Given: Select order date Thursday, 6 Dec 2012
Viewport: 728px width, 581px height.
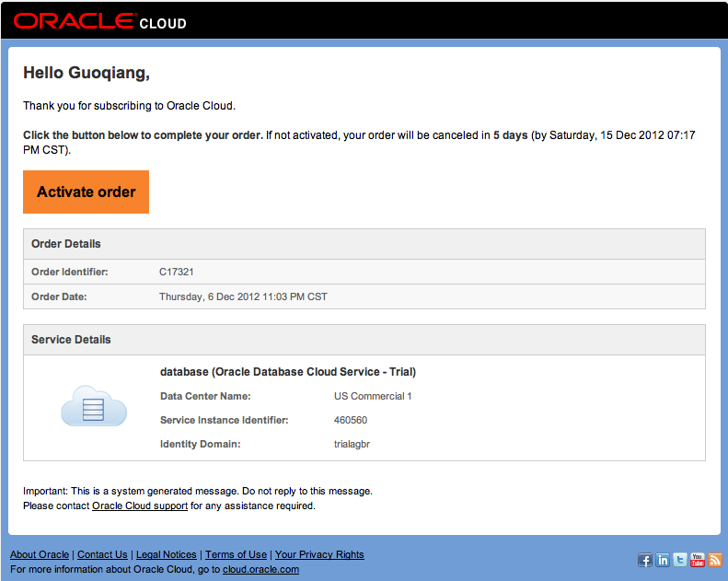Looking at the screenshot, I should click(x=210, y=296).
